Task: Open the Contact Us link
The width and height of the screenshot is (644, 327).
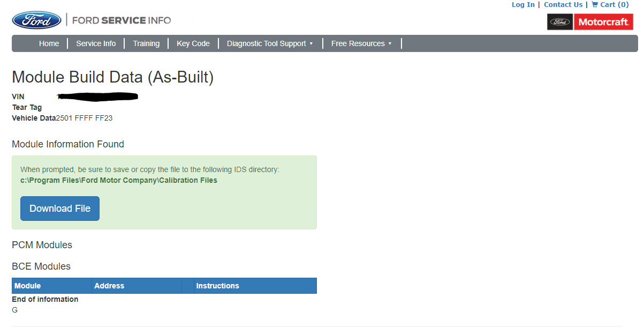Action: 563,5
